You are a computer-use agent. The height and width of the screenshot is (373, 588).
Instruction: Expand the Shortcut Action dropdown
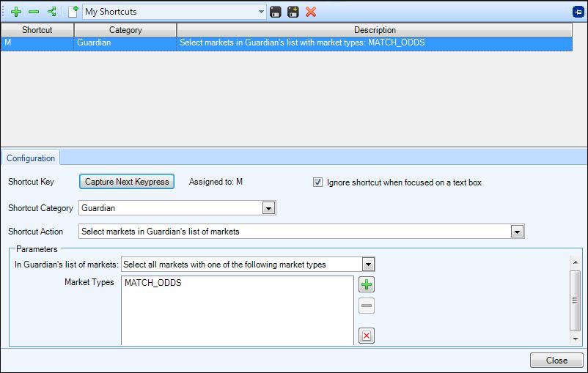517,232
